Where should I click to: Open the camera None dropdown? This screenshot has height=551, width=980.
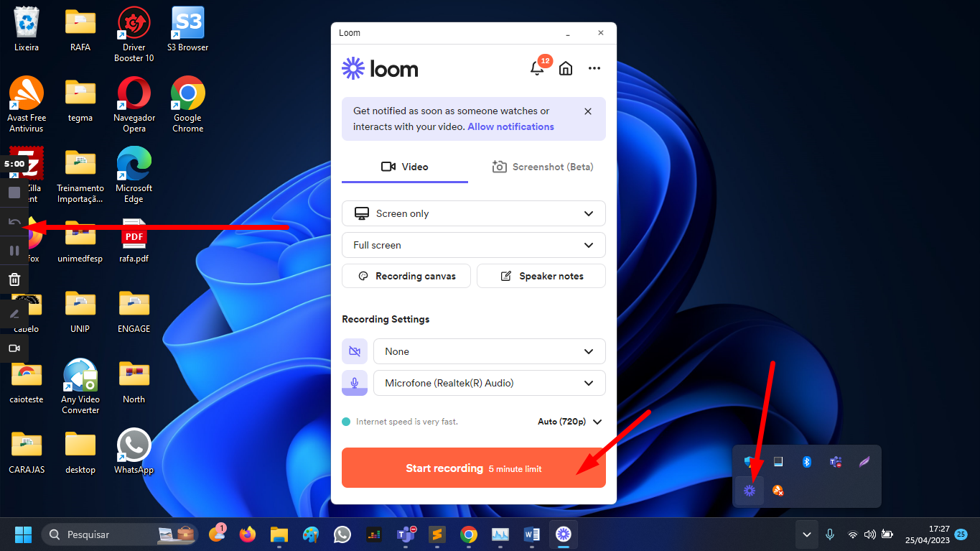coord(490,351)
